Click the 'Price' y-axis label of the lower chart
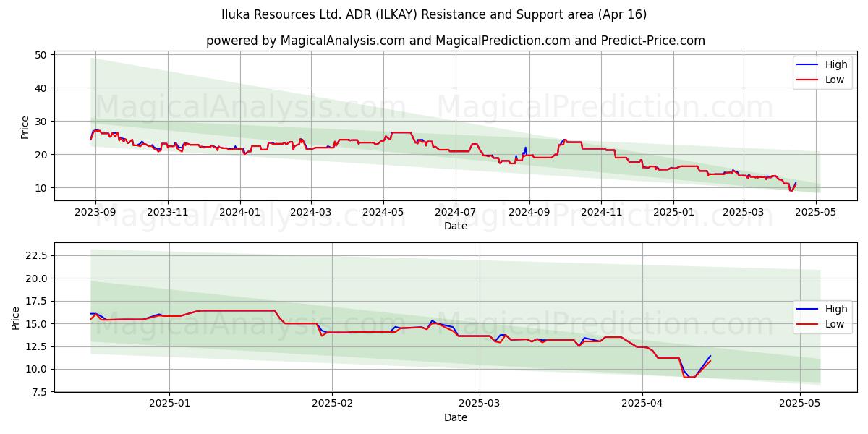The width and height of the screenshot is (868, 434). pyautogui.click(x=16, y=318)
